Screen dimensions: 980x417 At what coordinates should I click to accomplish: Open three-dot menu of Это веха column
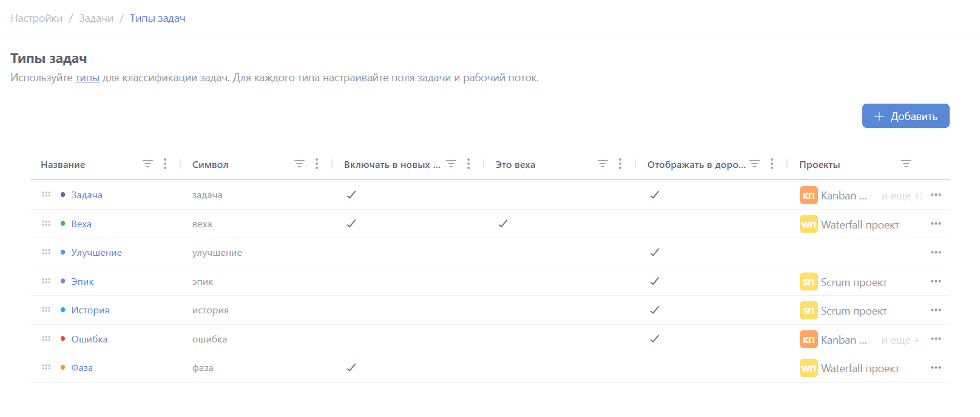(x=620, y=164)
